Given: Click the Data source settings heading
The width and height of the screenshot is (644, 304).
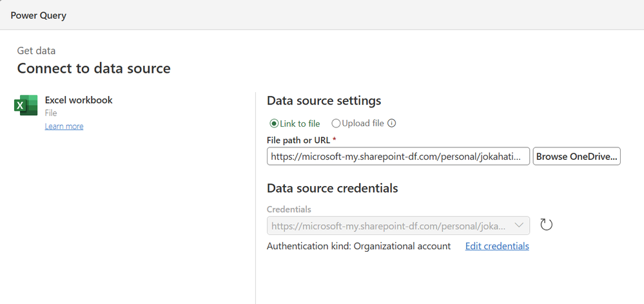Looking at the screenshot, I should coord(324,101).
